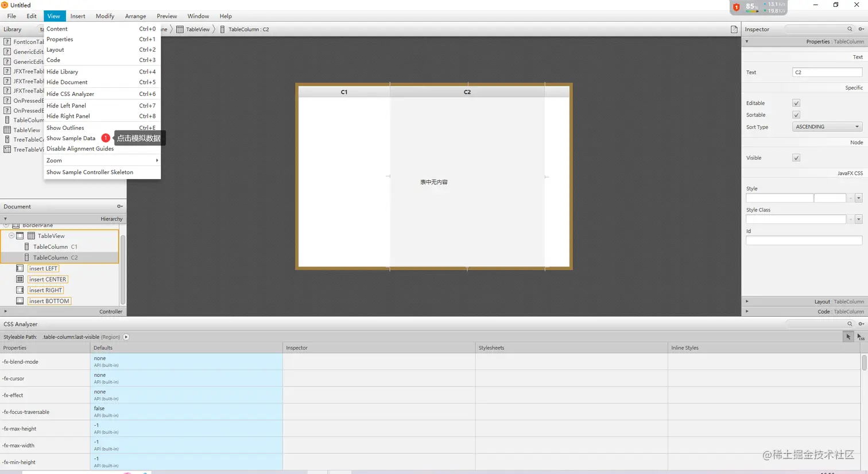This screenshot has height=474, width=868.
Task: Click the Id input field
Action: (x=804, y=240)
